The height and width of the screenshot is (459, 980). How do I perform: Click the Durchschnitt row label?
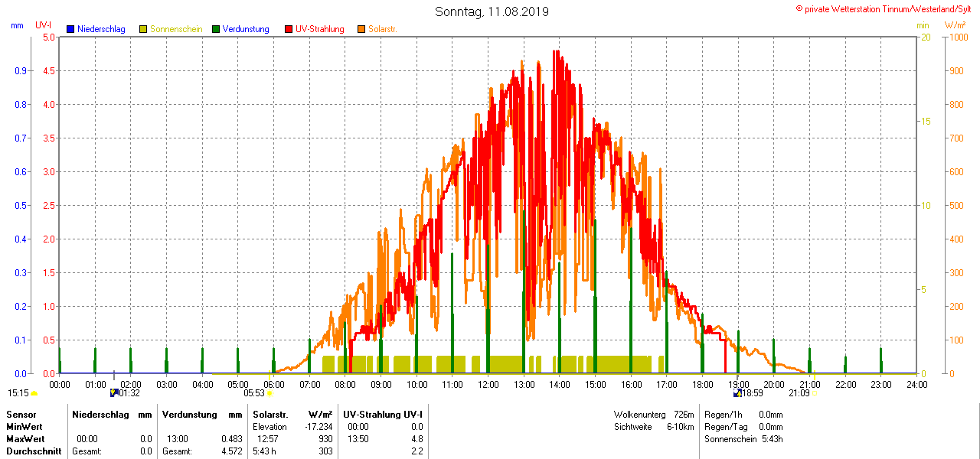pyautogui.click(x=34, y=451)
